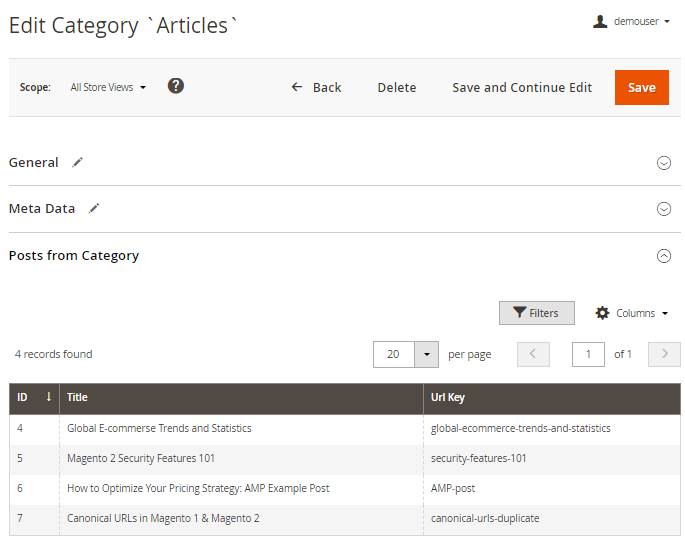Click the current page number field
The height and width of the screenshot is (542, 685).
pos(588,354)
